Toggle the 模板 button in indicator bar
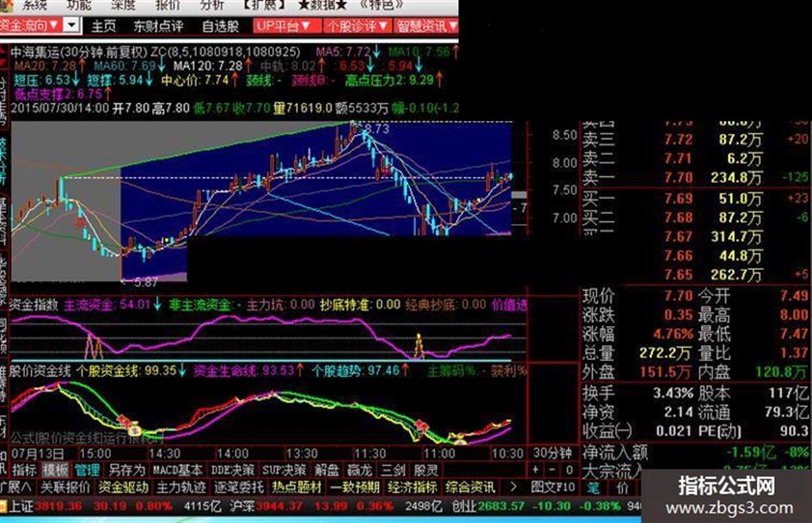Screen dimensions: 812x523 click(55, 470)
